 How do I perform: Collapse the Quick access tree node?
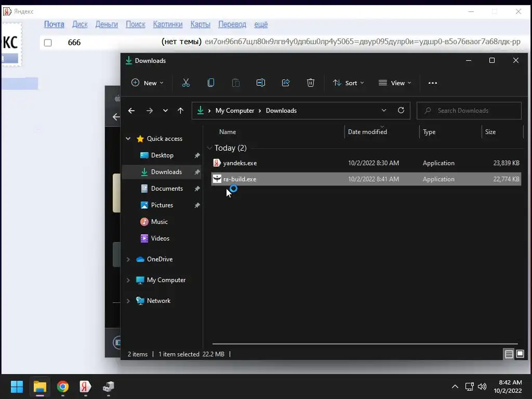point(128,138)
